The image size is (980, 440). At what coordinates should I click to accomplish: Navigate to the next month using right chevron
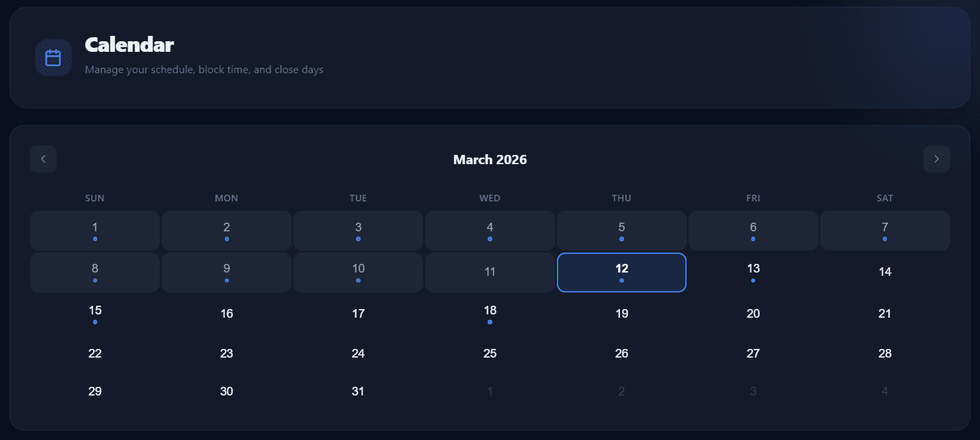(936, 159)
